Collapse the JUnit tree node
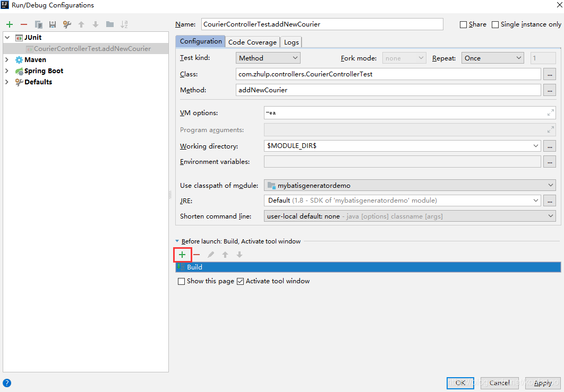This screenshot has height=392, width=564. click(x=7, y=37)
